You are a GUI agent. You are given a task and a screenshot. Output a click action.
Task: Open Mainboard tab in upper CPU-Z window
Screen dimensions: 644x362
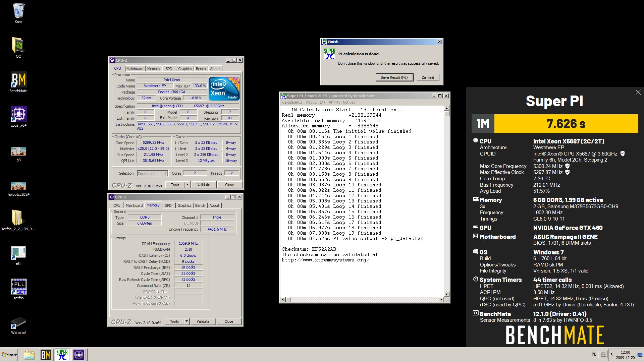135,69
